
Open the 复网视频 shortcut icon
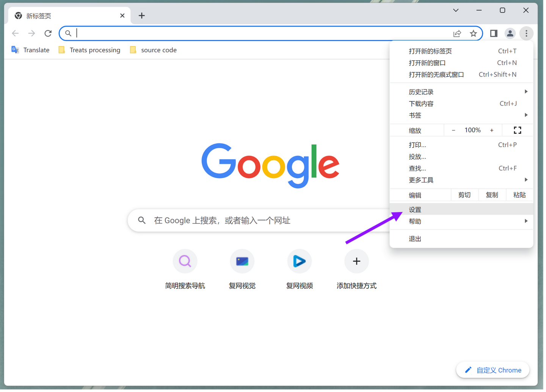click(299, 261)
